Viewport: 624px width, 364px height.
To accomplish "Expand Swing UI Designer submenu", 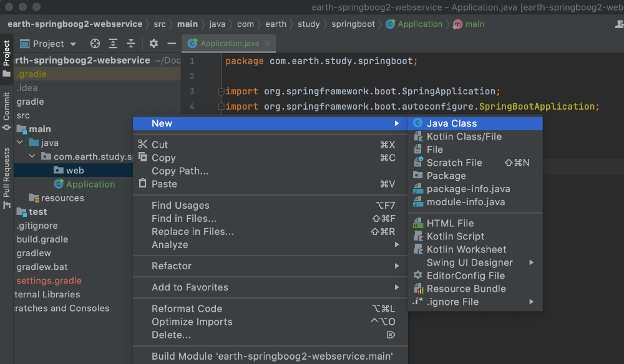I will click(475, 262).
